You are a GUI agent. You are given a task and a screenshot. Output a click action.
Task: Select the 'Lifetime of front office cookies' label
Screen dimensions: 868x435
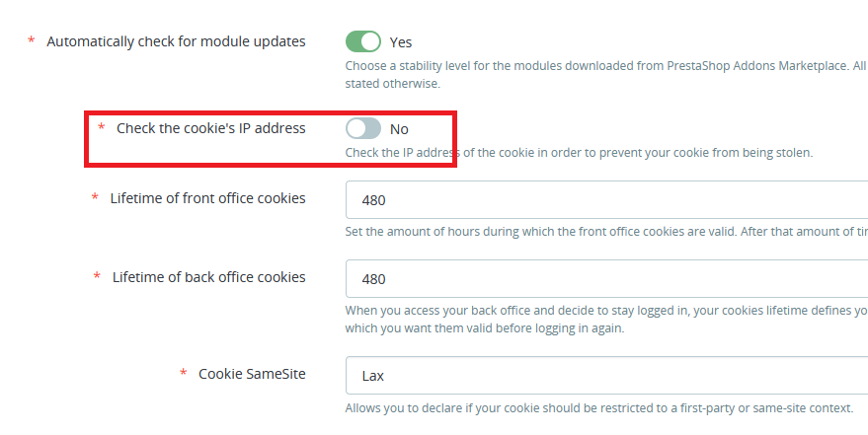click(207, 198)
